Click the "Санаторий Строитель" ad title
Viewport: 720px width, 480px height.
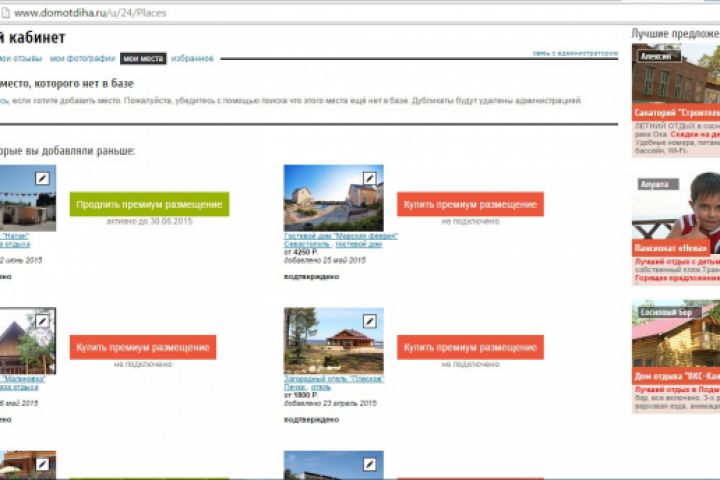click(676, 113)
